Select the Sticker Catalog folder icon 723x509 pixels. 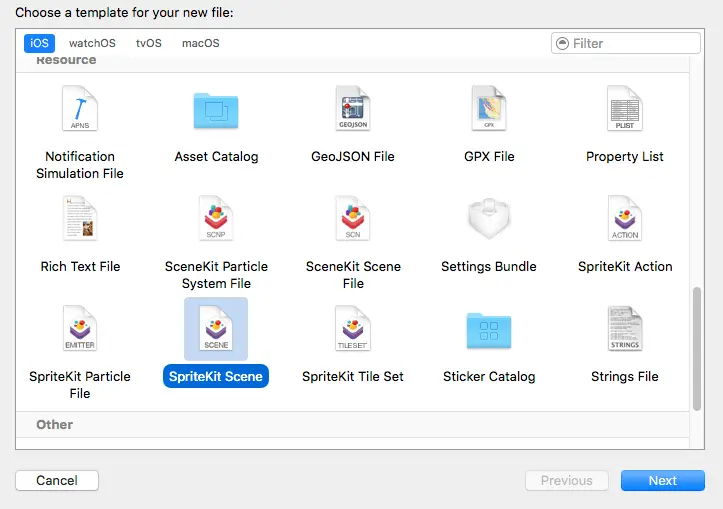pyautogui.click(x=489, y=329)
